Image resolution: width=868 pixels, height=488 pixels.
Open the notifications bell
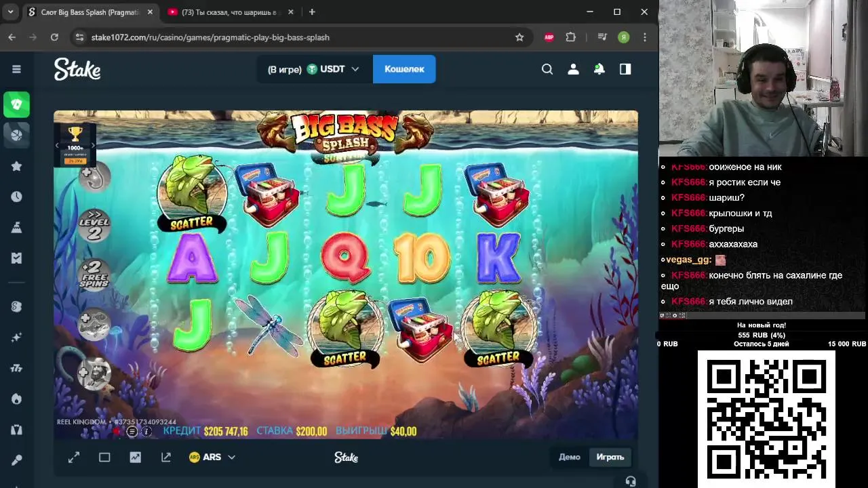pyautogui.click(x=599, y=69)
